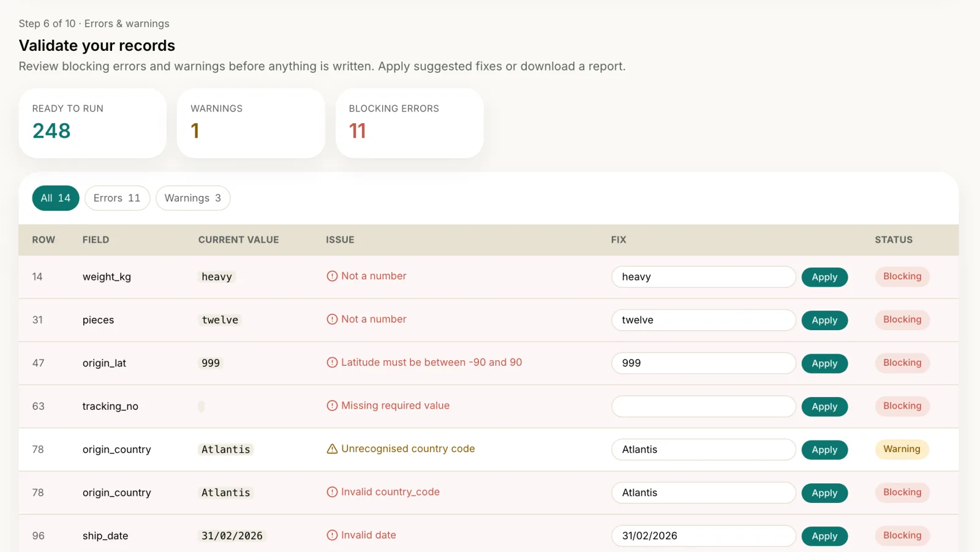Apply fix for Invalid country_code row

tap(824, 493)
